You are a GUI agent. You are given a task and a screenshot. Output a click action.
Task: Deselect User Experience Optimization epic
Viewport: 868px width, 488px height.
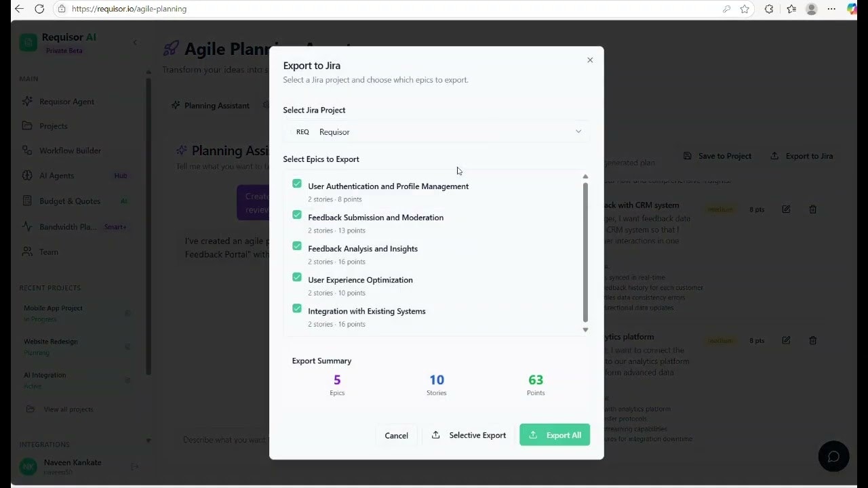(x=297, y=277)
